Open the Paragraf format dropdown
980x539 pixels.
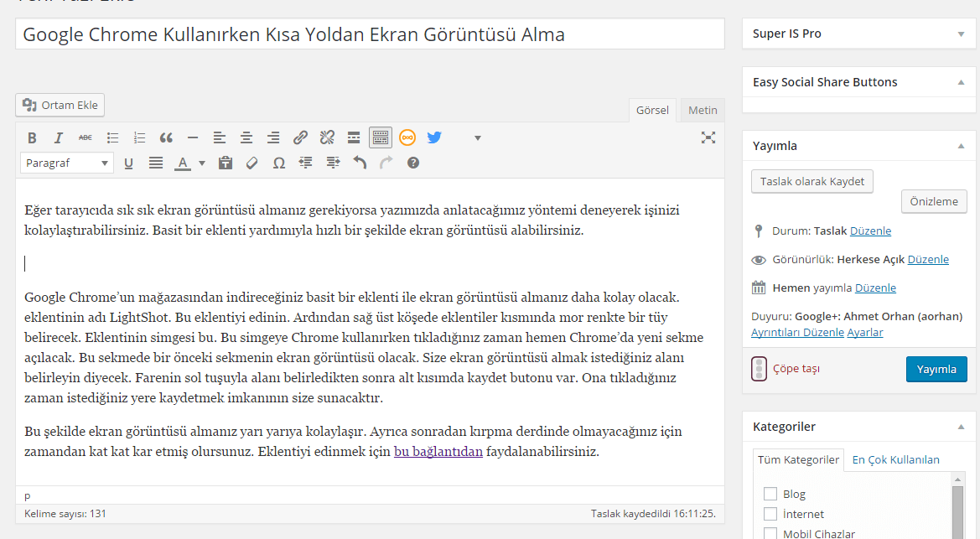(x=67, y=163)
